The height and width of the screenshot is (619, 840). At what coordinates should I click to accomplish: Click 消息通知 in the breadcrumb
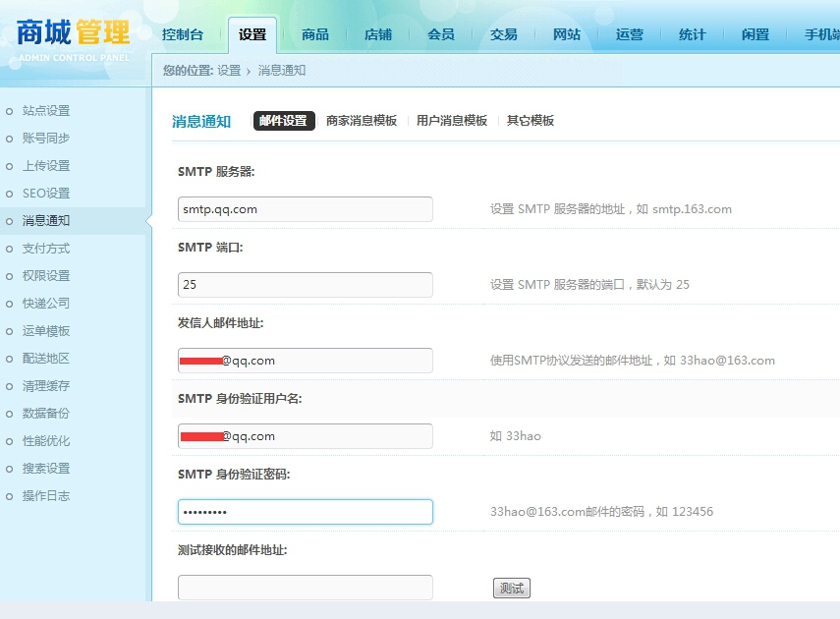[x=282, y=71]
